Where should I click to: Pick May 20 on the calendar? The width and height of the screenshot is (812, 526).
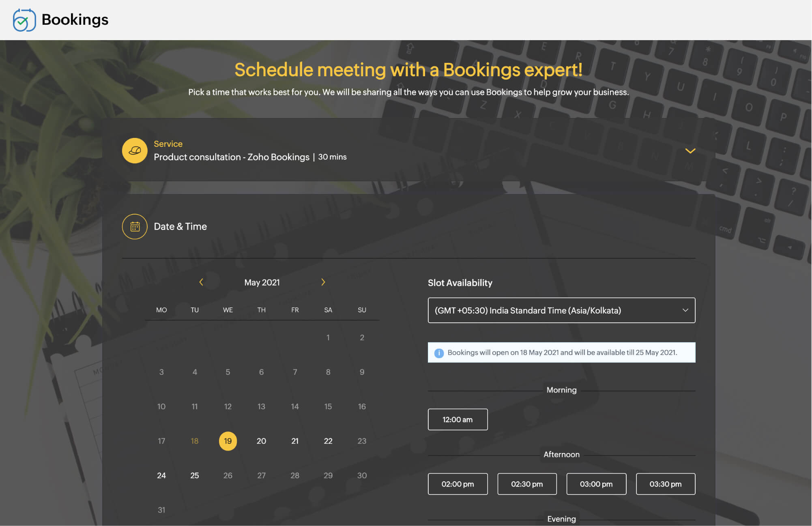262,441
